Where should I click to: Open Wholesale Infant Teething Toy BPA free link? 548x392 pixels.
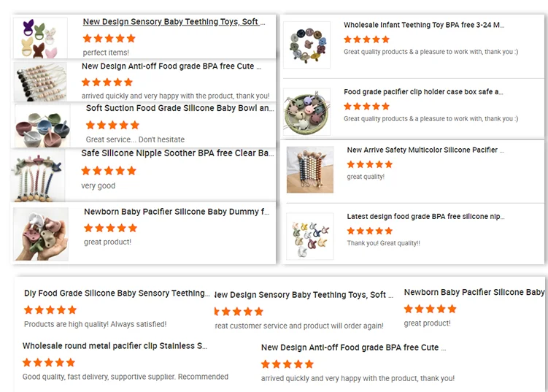coord(423,25)
